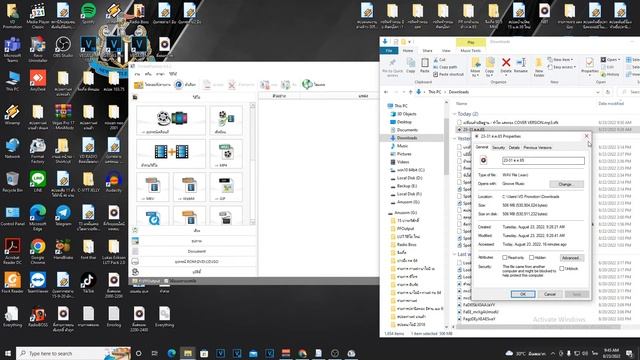
Task: Enable the Hidden attribute checkbox
Action: [531, 258]
